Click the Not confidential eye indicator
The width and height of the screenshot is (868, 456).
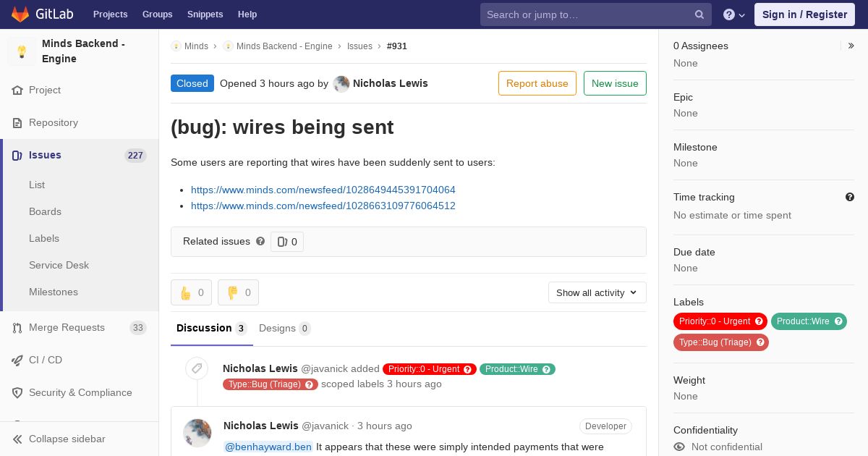click(679, 447)
